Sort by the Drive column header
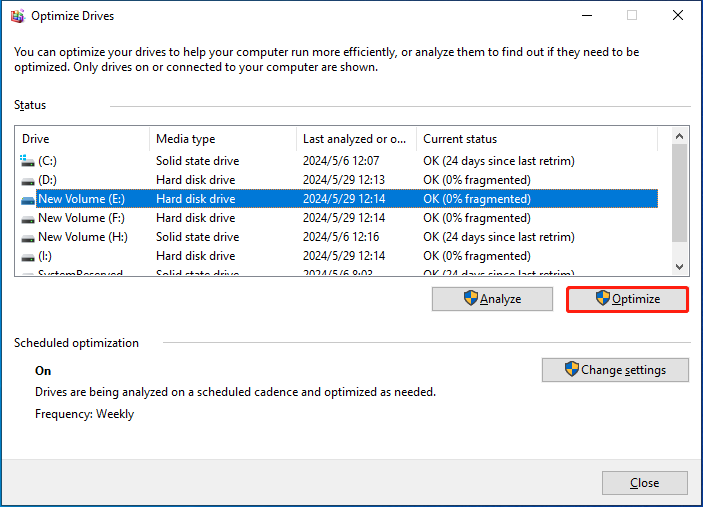Image resolution: width=703 pixels, height=507 pixels. coord(82,139)
